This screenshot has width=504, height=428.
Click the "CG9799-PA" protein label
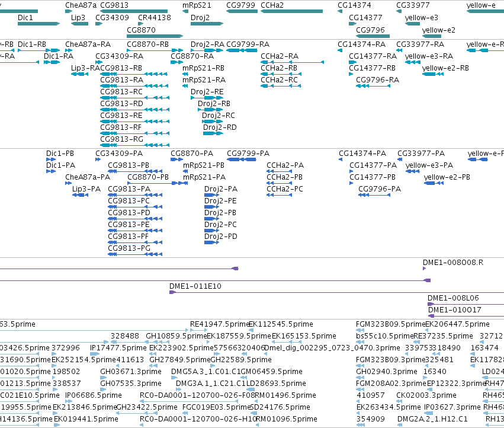(248, 154)
